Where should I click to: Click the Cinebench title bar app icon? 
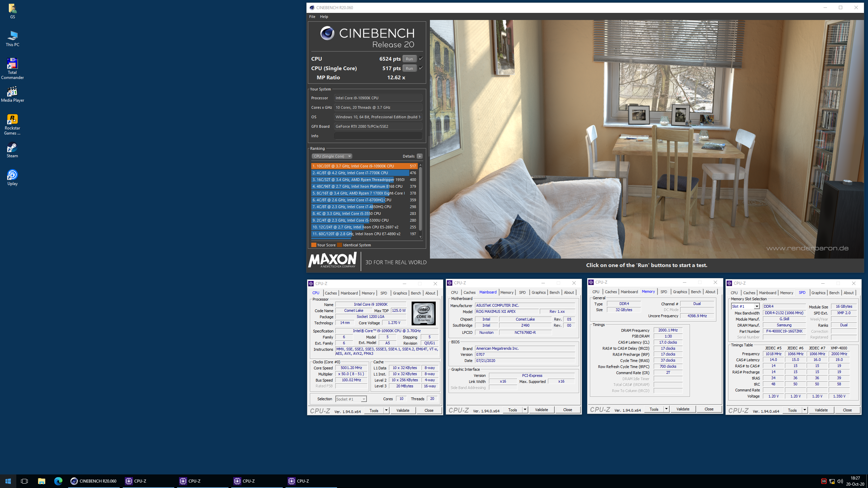312,7
